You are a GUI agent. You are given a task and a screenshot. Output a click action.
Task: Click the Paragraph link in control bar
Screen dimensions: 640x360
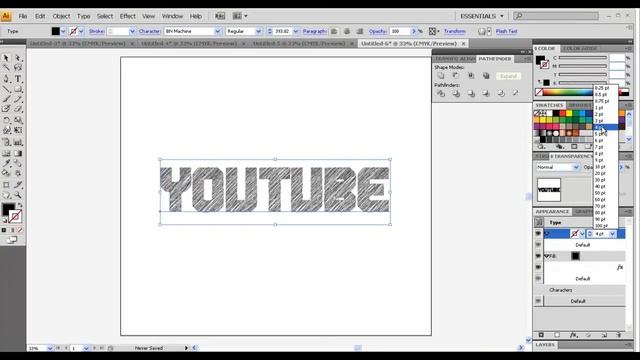314,31
